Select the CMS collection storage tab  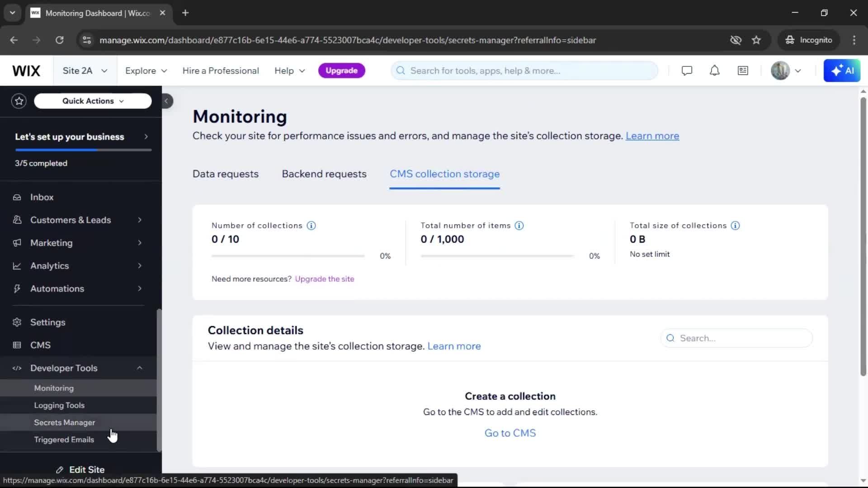[x=444, y=174]
